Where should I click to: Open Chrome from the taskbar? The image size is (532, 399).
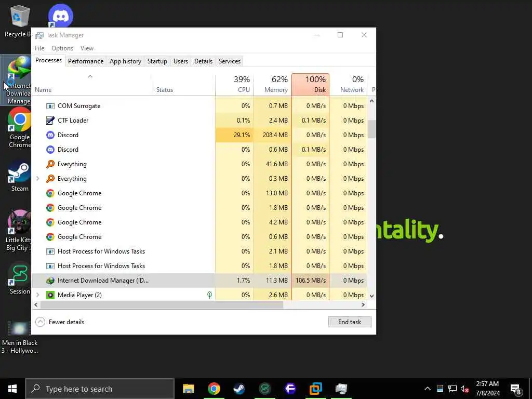[x=214, y=389]
